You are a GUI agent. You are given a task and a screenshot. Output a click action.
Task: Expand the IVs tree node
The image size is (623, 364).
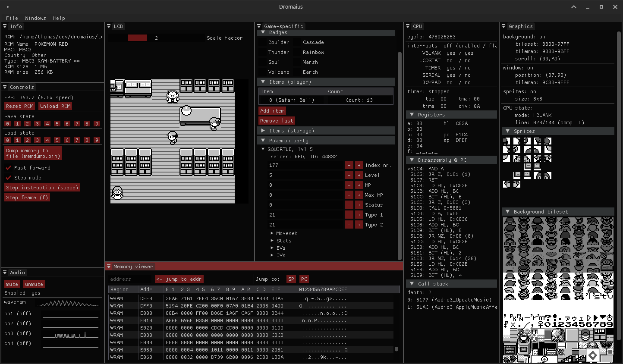pyautogui.click(x=272, y=255)
